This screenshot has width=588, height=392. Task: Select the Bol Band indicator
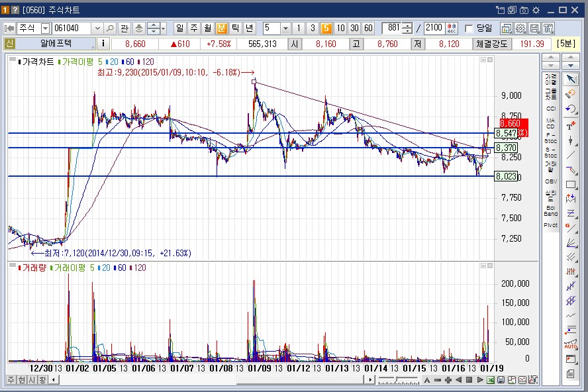tap(550, 211)
